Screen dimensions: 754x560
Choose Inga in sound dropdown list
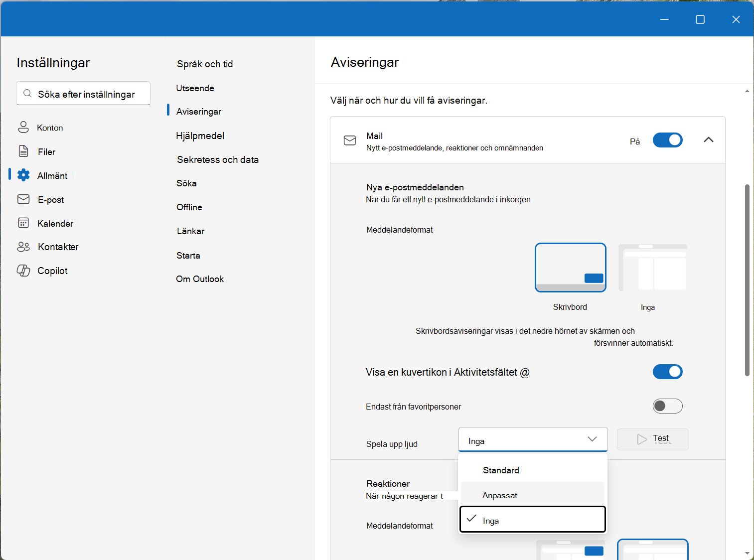533,520
